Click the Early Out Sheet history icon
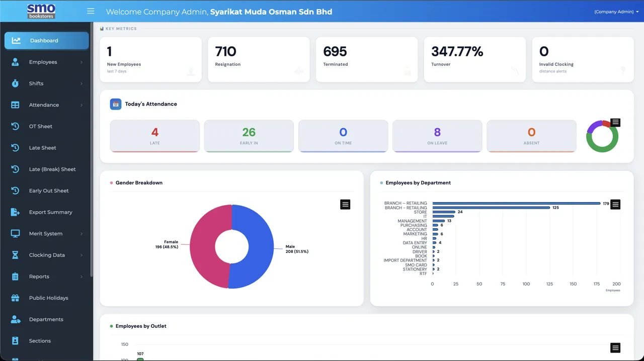644x361 pixels. point(15,191)
